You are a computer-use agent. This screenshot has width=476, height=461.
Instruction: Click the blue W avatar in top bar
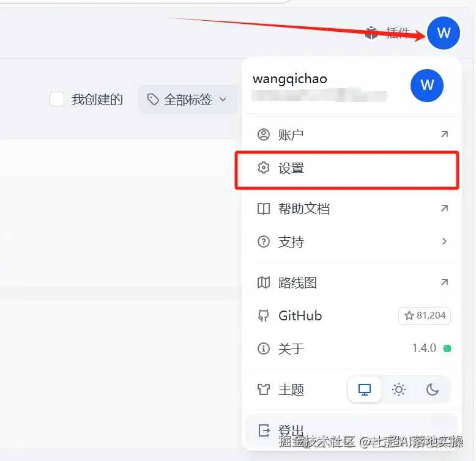tap(443, 33)
